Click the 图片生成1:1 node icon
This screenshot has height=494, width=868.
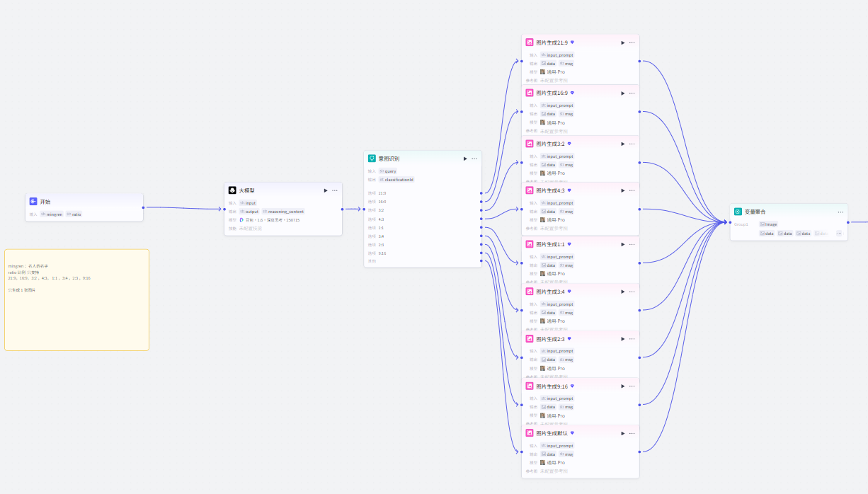click(530, 244)
